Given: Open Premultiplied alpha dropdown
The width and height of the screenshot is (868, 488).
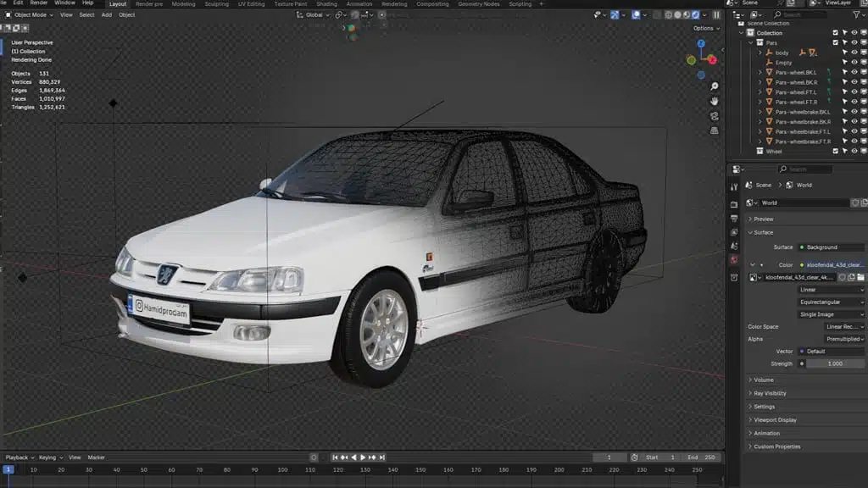Looking at the screenshot, I should [x=844, y=339].
